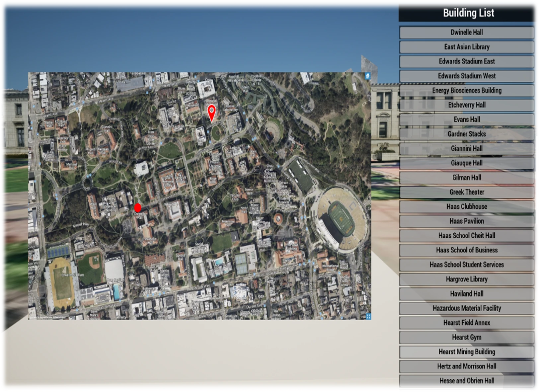The height and width of the screenshot is (392, 539).
Task: Go to Giannini Hall
Action: pyautogui.click(x=466, y=148)
